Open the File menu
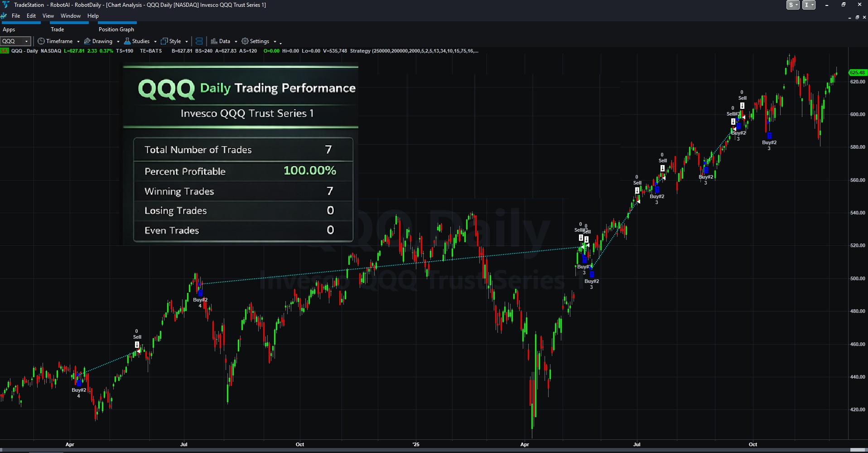This screenshot has height=453, width=868. tap(16, 16)
